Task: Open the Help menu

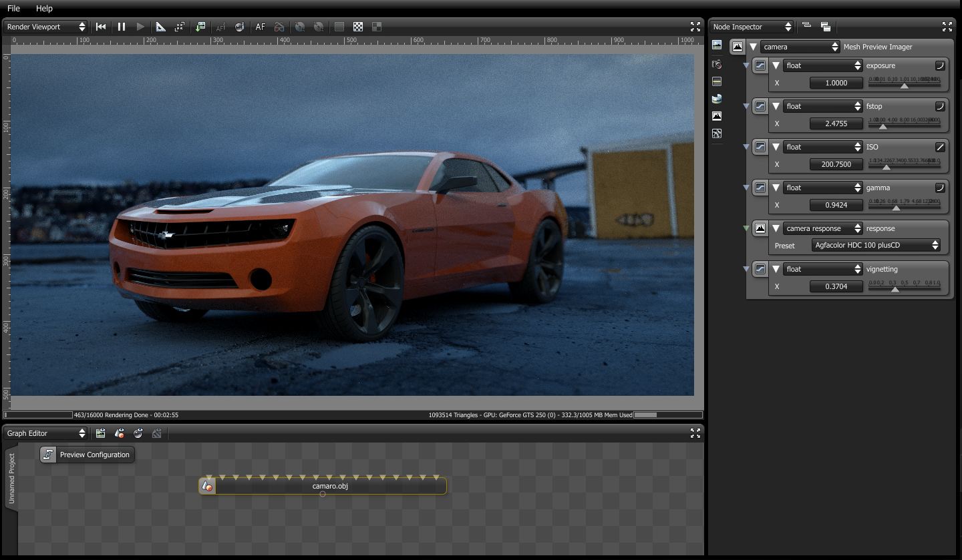Action: (44, 8)
